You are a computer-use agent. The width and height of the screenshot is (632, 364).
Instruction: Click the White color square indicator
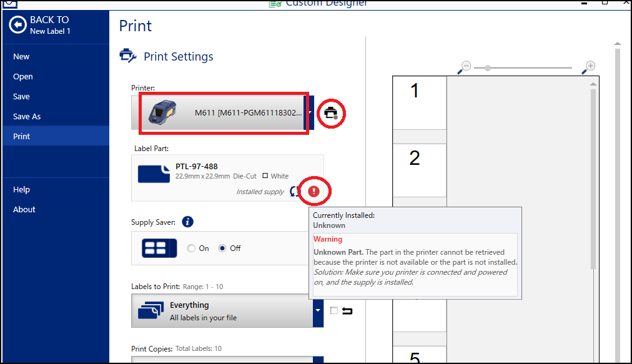[265, 175]
